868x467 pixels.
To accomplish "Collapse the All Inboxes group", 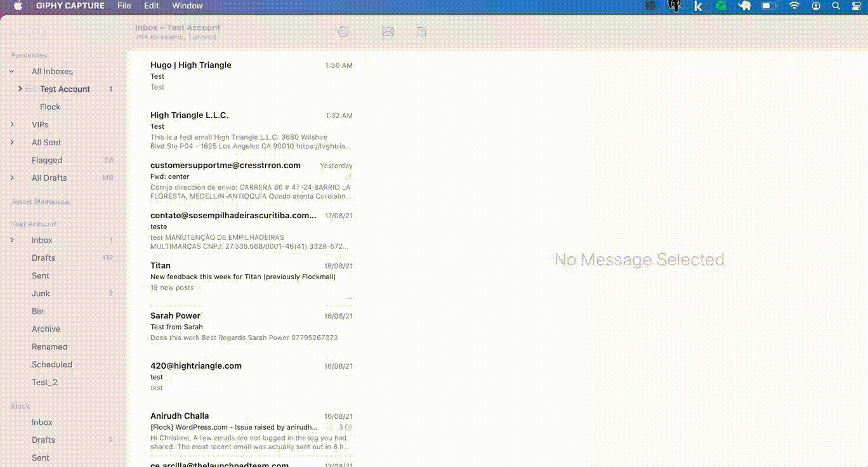I will point(11,72).
